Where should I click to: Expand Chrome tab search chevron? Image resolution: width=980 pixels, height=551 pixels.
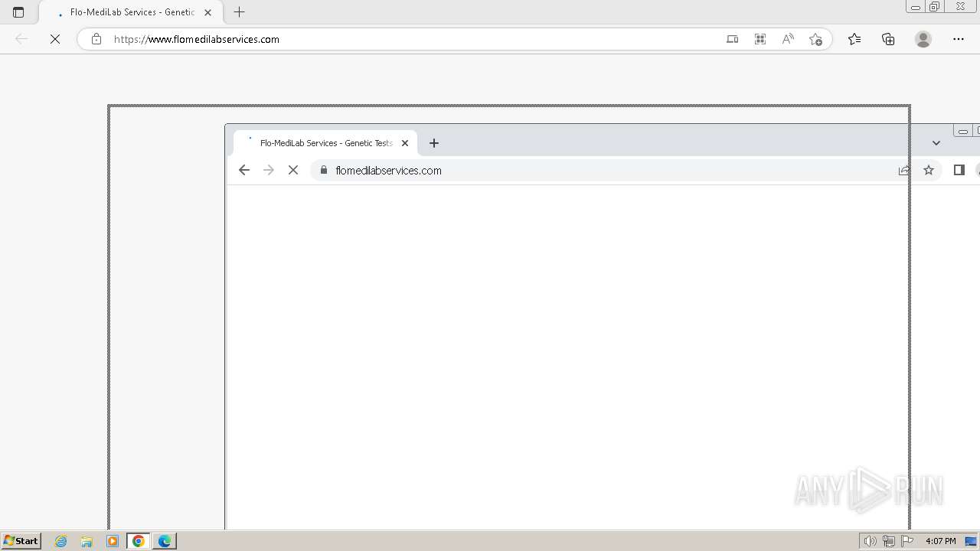[x=936, y=143]
